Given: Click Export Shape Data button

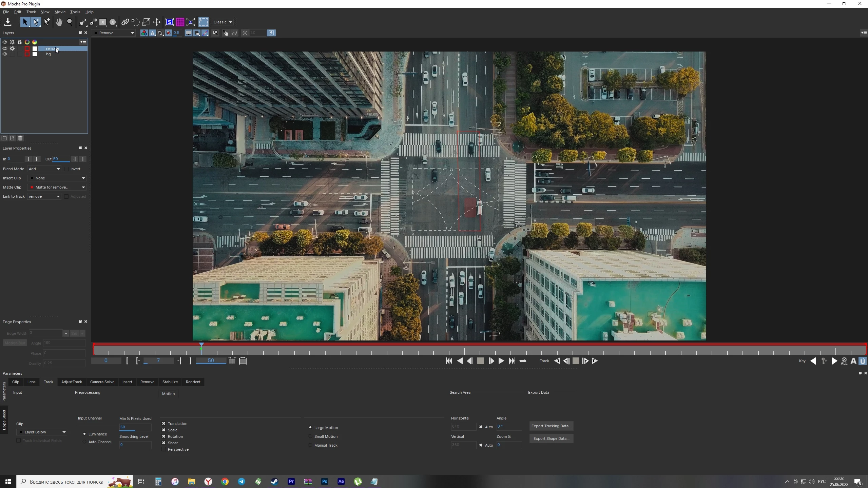Looking at the screenshot, I should pos(551,438).
